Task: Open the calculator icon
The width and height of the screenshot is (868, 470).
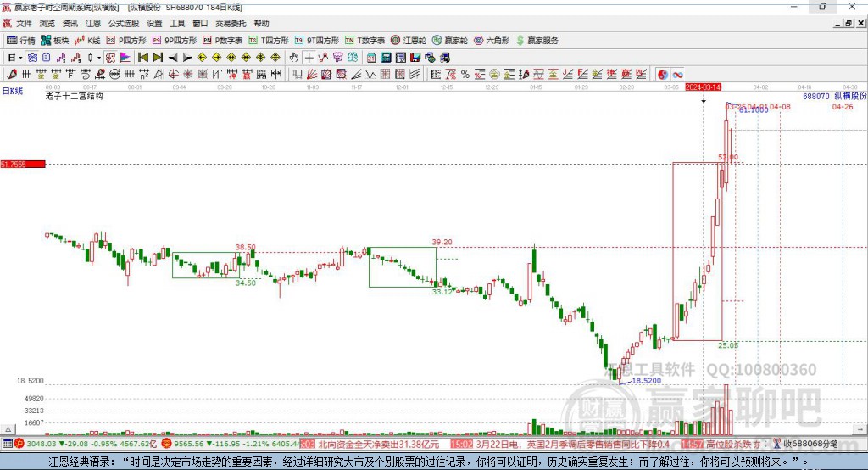Action: [386, 58]
